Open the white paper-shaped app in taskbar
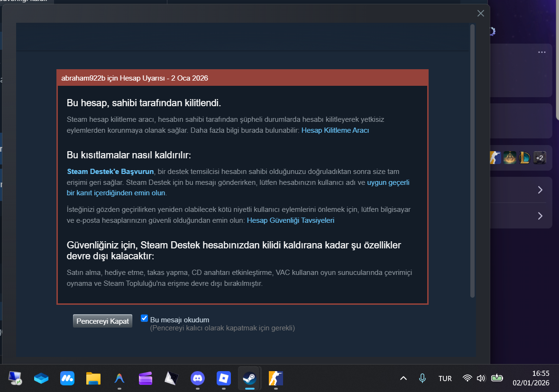Screen dimensions: 559x392 click(172, 378)
